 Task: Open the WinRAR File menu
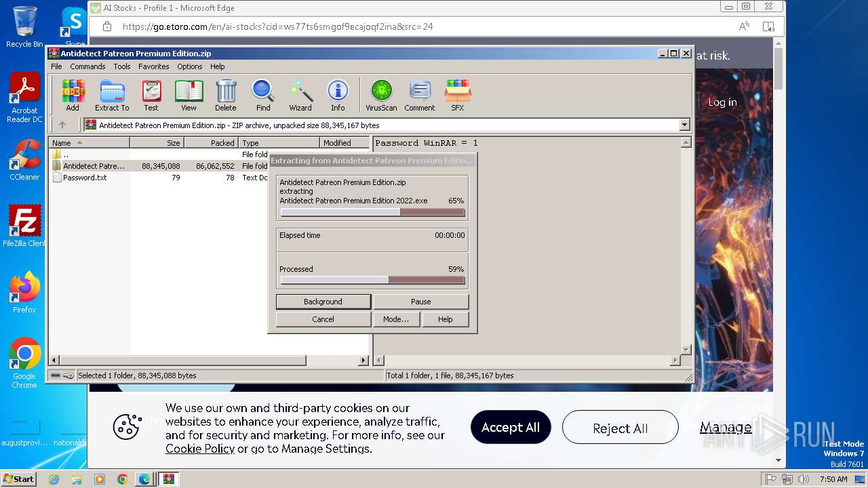click(56, 66)
